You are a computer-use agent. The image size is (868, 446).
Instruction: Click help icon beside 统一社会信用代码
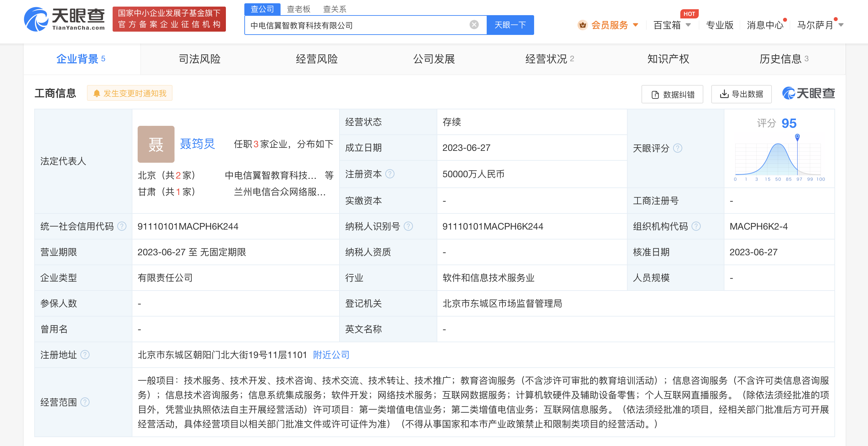(122, 226)
